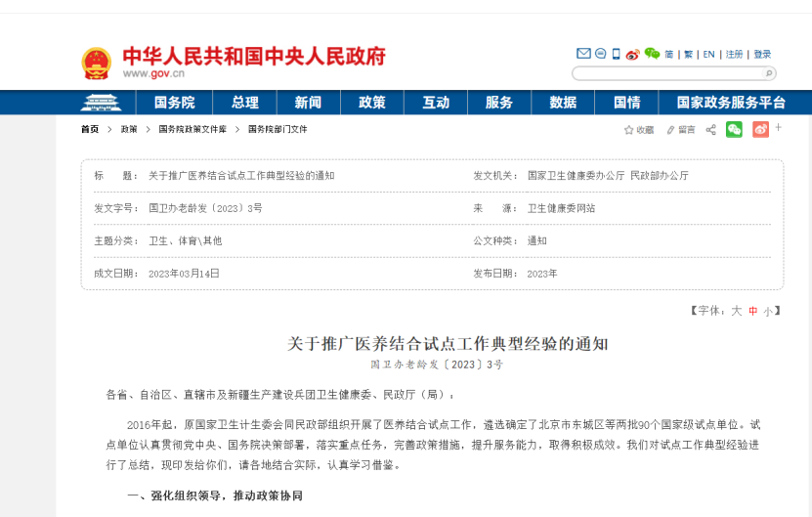Click 国卫办老龄发〔2023〕3号 in info table
The width and height of the screenshot is (812, 517).
205,208
